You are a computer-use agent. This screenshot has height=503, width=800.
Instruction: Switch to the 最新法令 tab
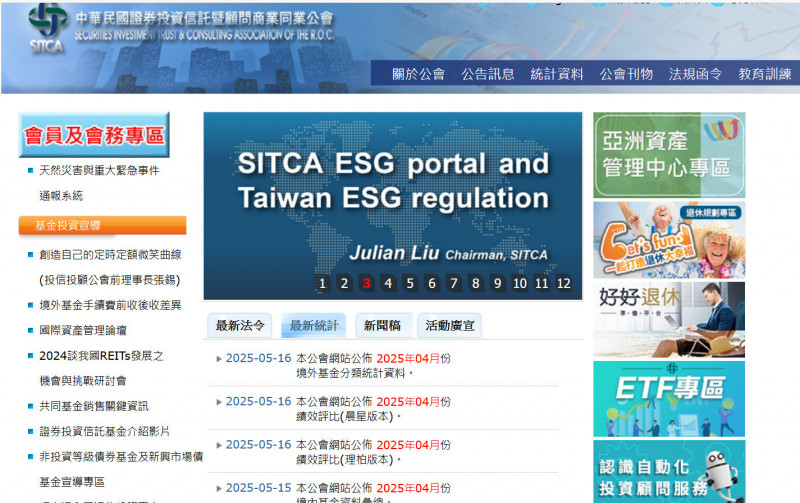[240, 325]
